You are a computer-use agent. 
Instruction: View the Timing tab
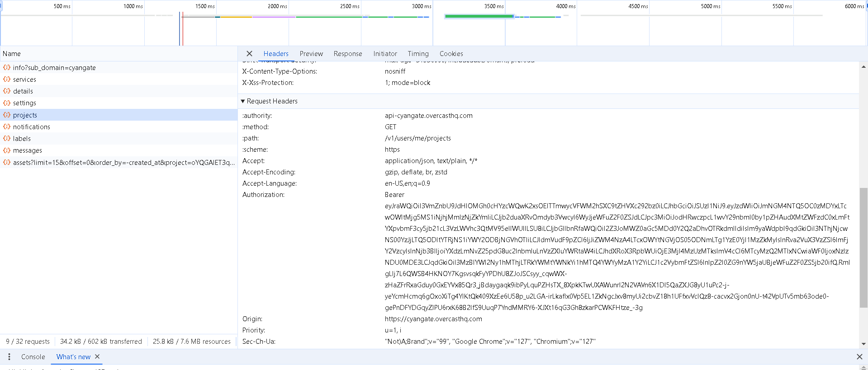point(418,54)
